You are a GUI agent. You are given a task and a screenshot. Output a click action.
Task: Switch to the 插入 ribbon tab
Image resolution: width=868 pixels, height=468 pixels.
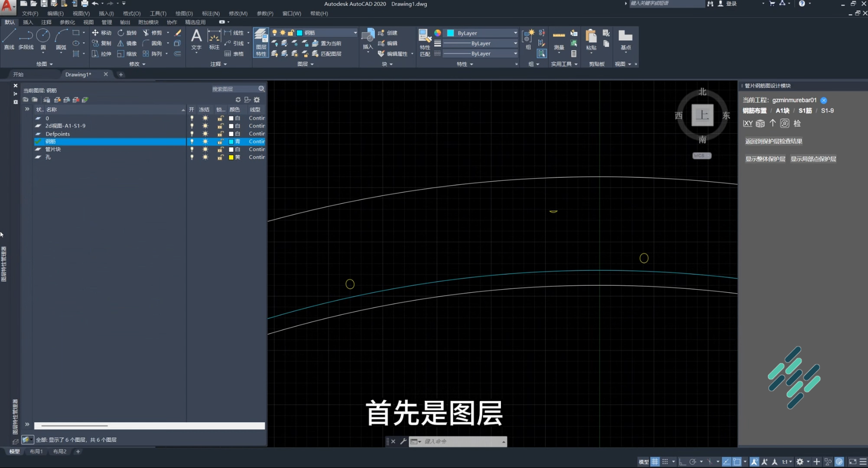28,23
